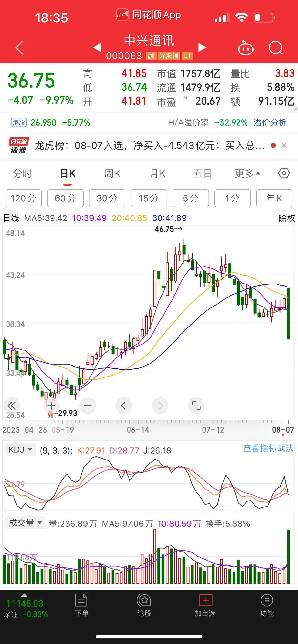Screen dimensions: 298x644
Task: Jump to earliest data with double-left chevron
Action: [x=11, y=406]
